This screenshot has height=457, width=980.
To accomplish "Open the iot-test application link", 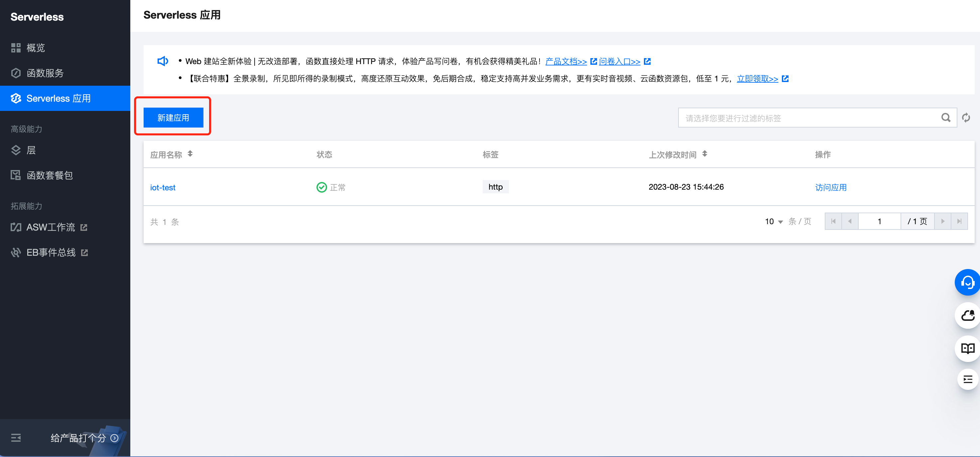I will [x=163, y=187].
